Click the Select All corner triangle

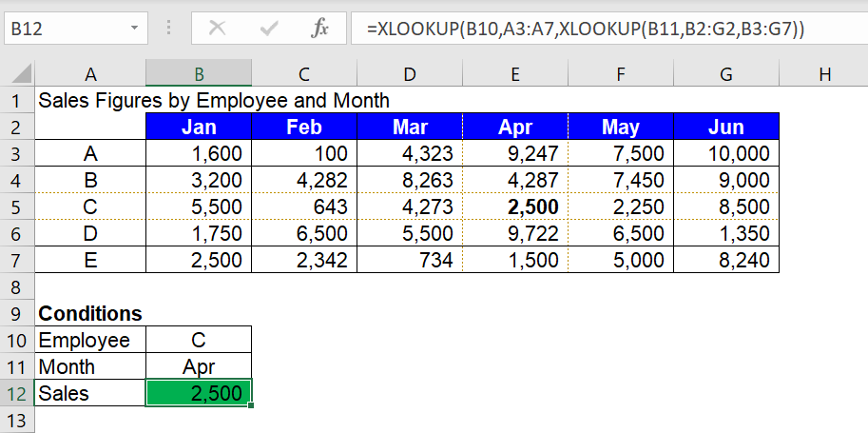tap(22, 73)
